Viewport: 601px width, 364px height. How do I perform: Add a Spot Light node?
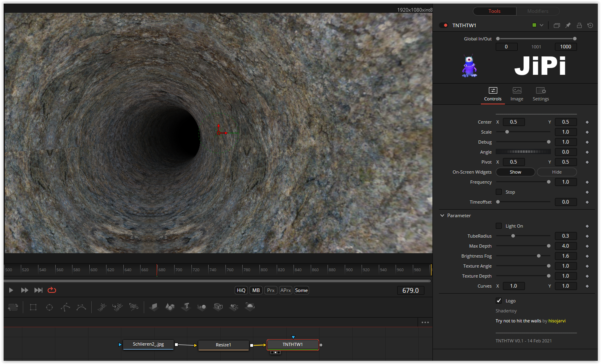pyautogui.click(x=234, y=307)
